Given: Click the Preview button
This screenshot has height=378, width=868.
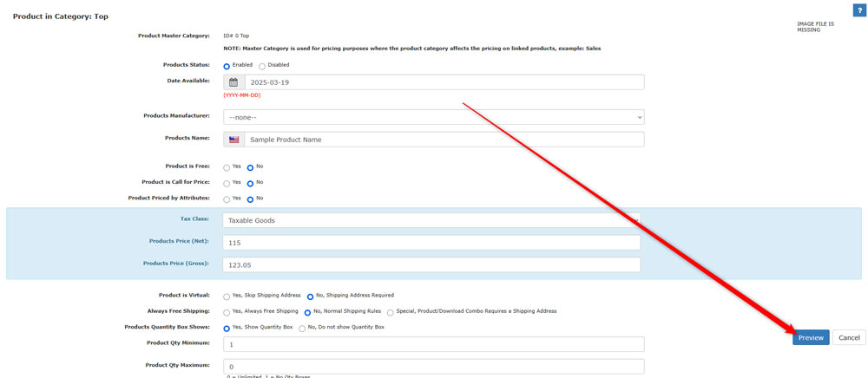Looking at the screenshot, I should click(810, 338).
